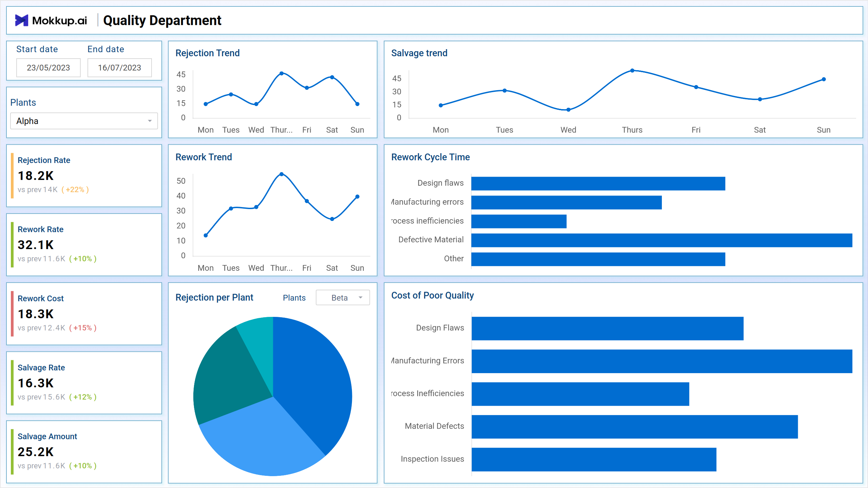This screenshot has width=868, height=488.
Task: Click the +22% change in Rejection Rate
Action: pyautogui.click(x=75, y=189)
